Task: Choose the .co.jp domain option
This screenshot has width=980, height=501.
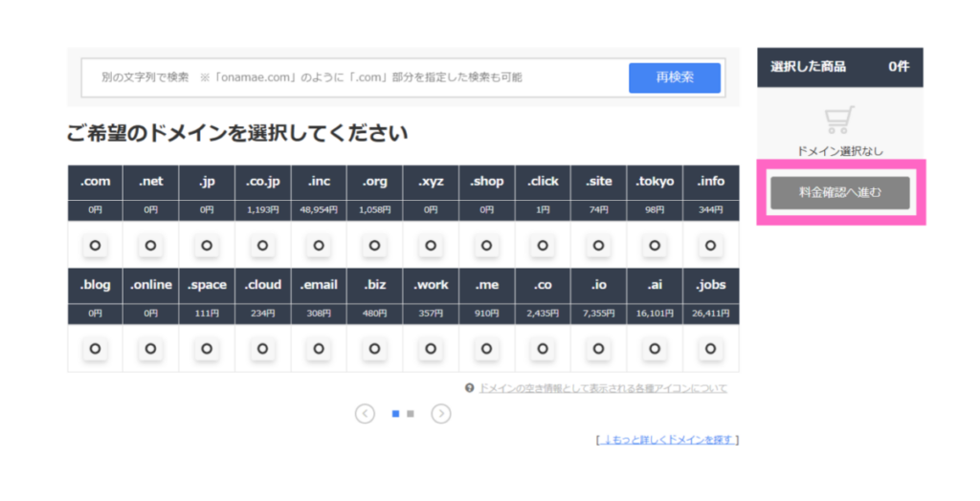Action: [x=262, y=246]
